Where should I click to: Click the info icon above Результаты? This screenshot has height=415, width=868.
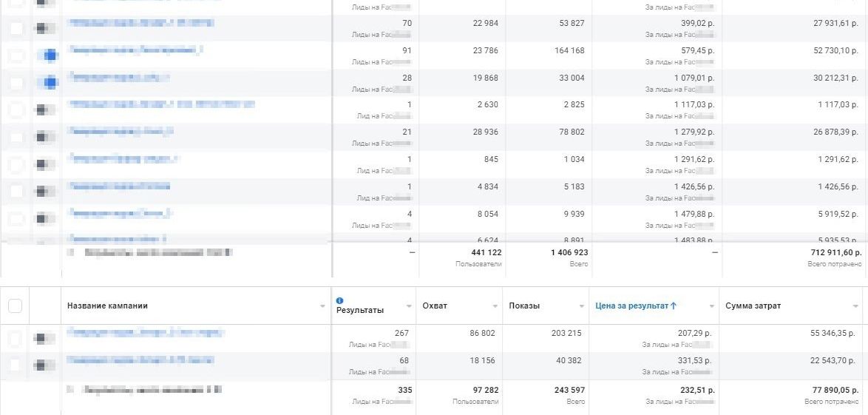pos(340,301)
